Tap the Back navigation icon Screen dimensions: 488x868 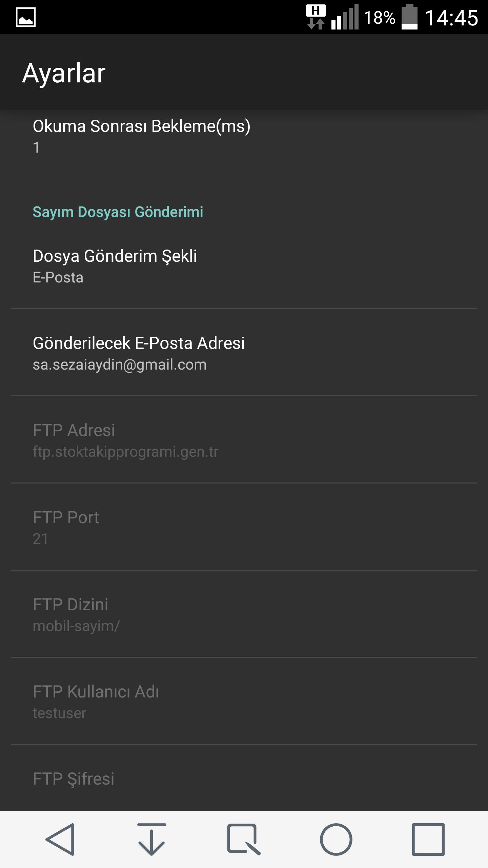[60, 839]
